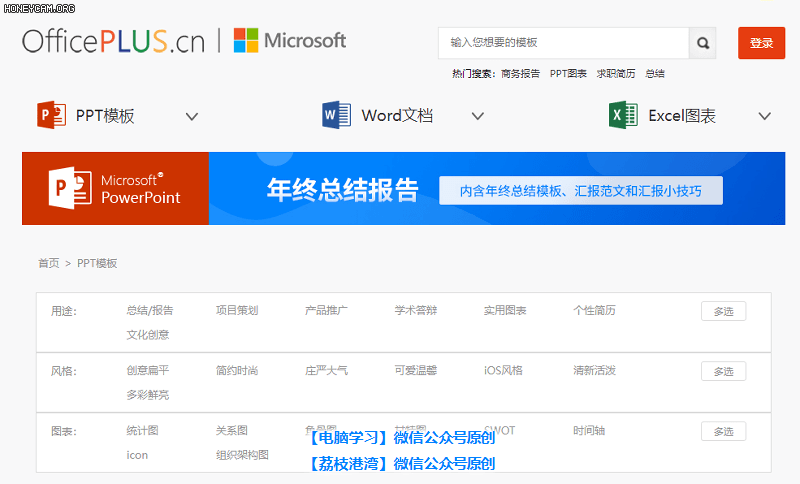Viewport: 800px width, 484px height.
Task: Choose the 创意扁平 style
Action: tap(147, 370)
